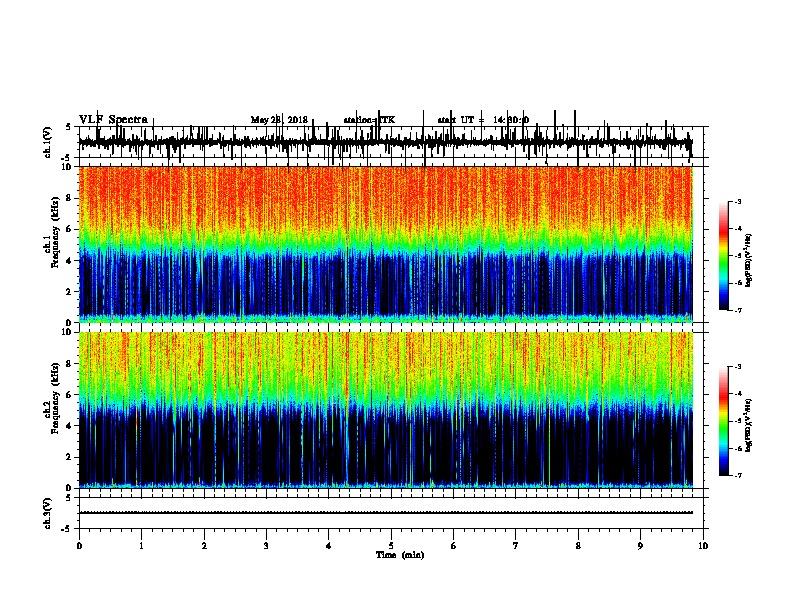Select the ch.3(V) axis label
Screen dimensions: 792x612
point(48,513)
